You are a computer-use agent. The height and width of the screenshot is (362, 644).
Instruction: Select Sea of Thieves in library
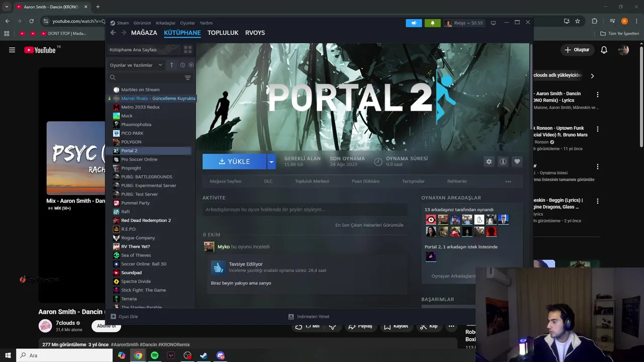tap(136, 255)
